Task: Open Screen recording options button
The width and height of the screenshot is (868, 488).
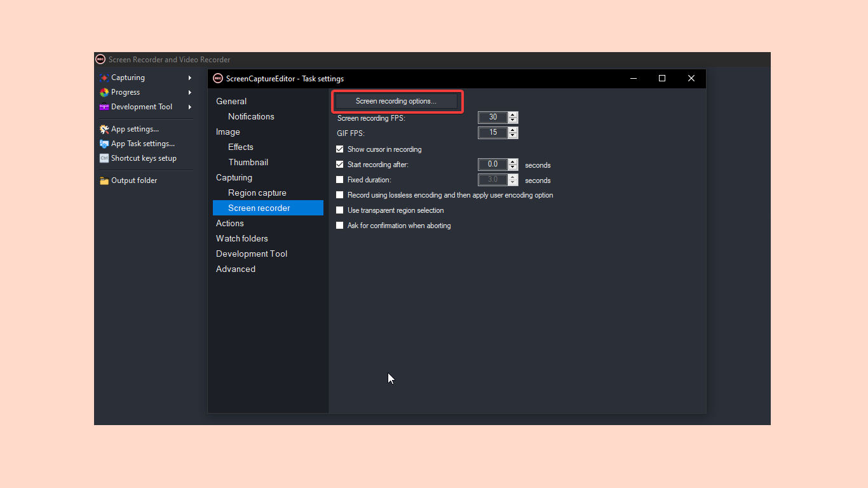Action: [396, 101]
